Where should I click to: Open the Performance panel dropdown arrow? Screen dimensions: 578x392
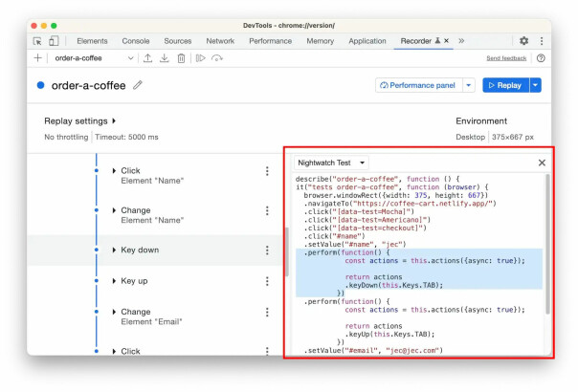pos(469,85)
